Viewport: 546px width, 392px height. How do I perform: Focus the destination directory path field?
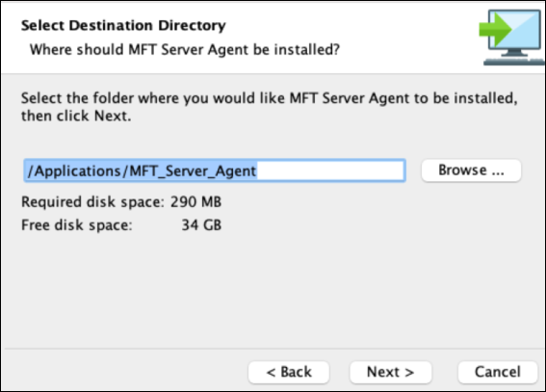pos(215,170)
